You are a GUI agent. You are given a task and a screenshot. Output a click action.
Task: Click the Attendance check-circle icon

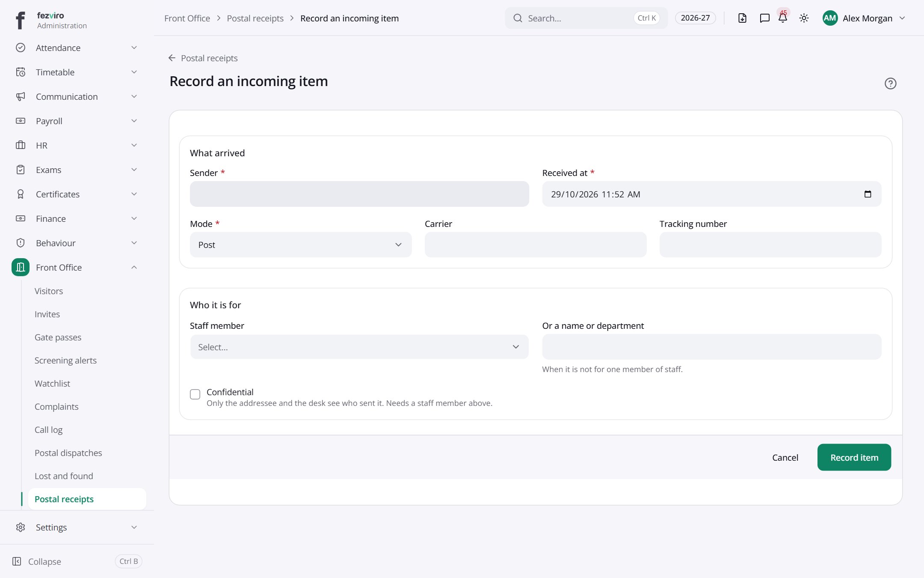click(21, 48)
